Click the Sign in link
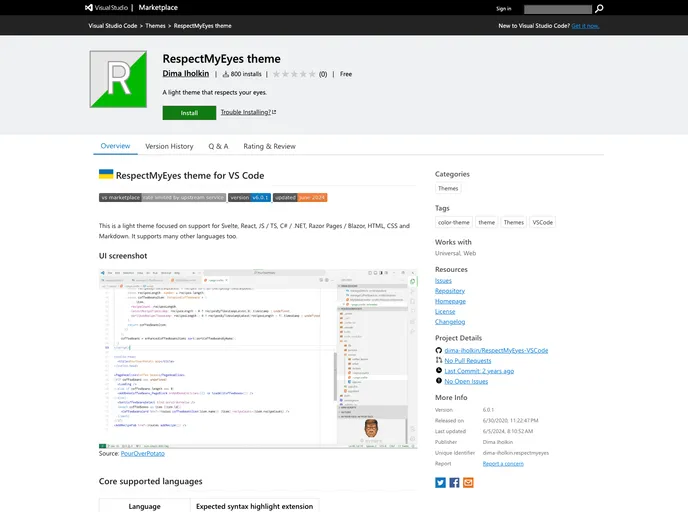Viewport: 688px width, 512px height. [x=503, y=8]
